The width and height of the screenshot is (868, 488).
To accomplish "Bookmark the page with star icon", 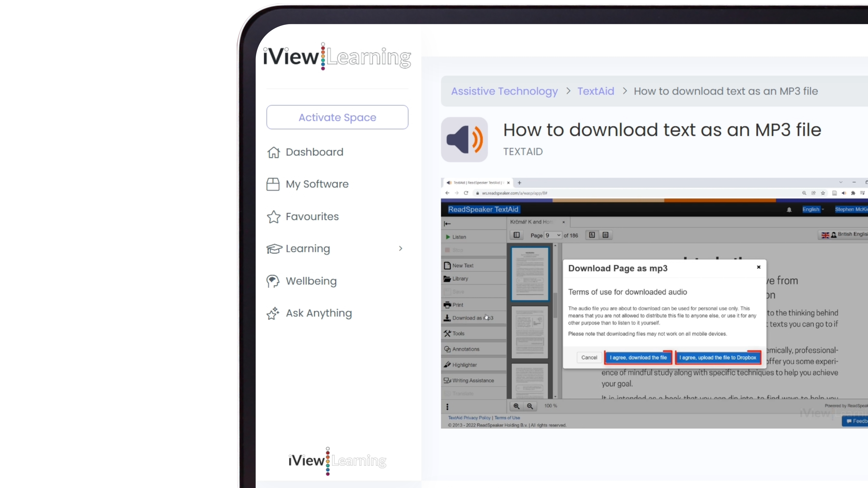I will pos(823,193).
